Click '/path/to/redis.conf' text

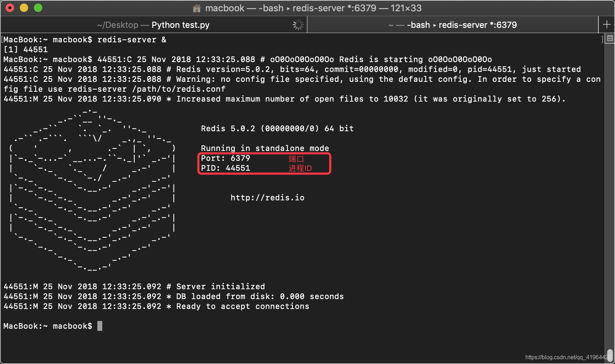[179, 89]
